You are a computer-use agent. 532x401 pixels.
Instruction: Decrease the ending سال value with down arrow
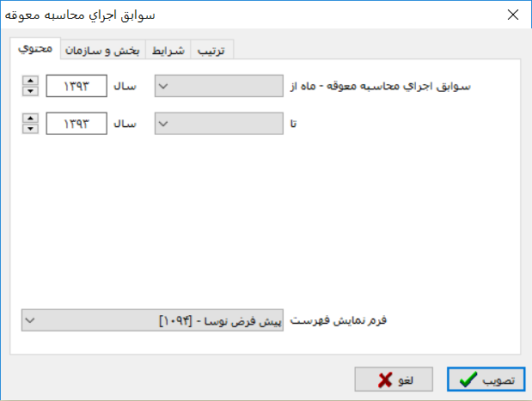(x=30, y=129)
